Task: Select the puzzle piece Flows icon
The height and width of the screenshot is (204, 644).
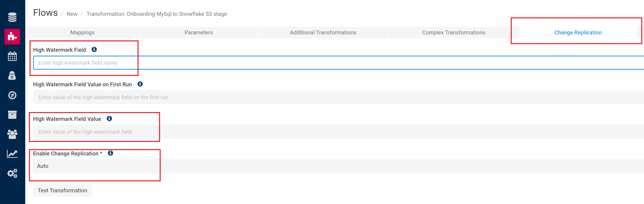Action: pyautogui.click(x=12, y=37)
